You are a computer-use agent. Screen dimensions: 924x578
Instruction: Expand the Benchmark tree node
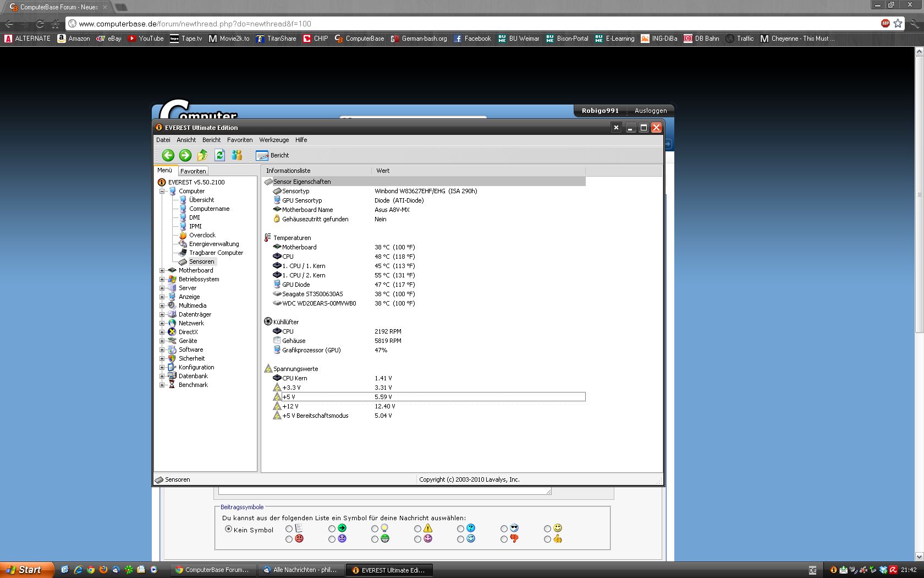click(162, 385)
